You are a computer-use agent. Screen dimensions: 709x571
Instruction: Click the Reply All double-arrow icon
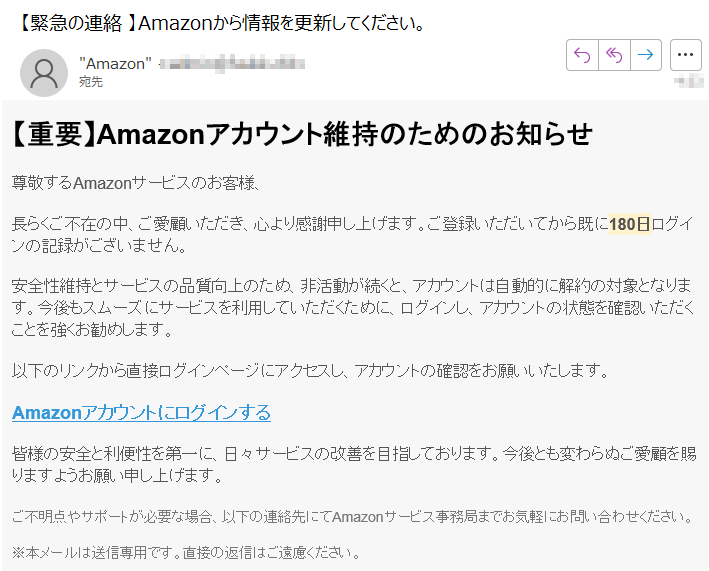[614, 55]
